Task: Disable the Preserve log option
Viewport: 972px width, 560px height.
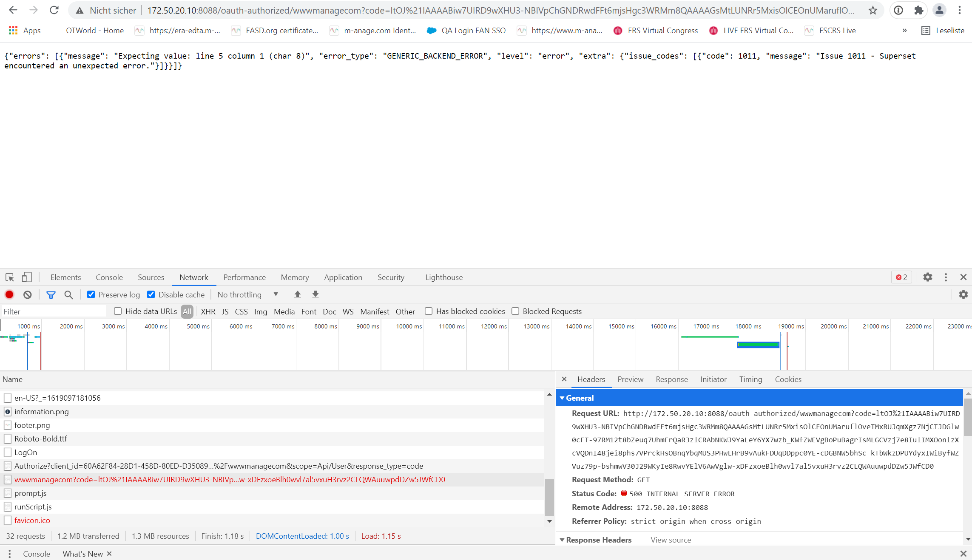Action: 91,294
